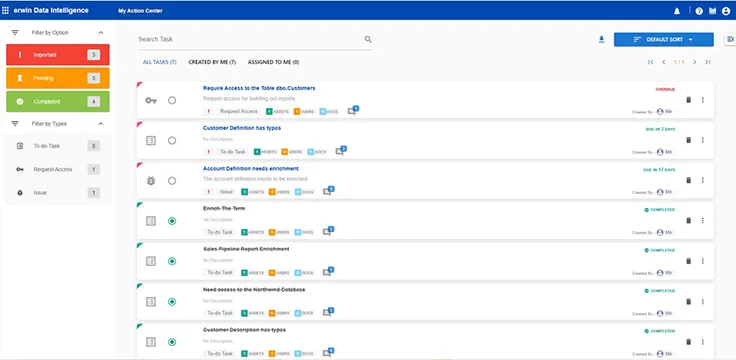
Task: Delete the Require Access to the Table task
Action: click(x=689, y=100)
